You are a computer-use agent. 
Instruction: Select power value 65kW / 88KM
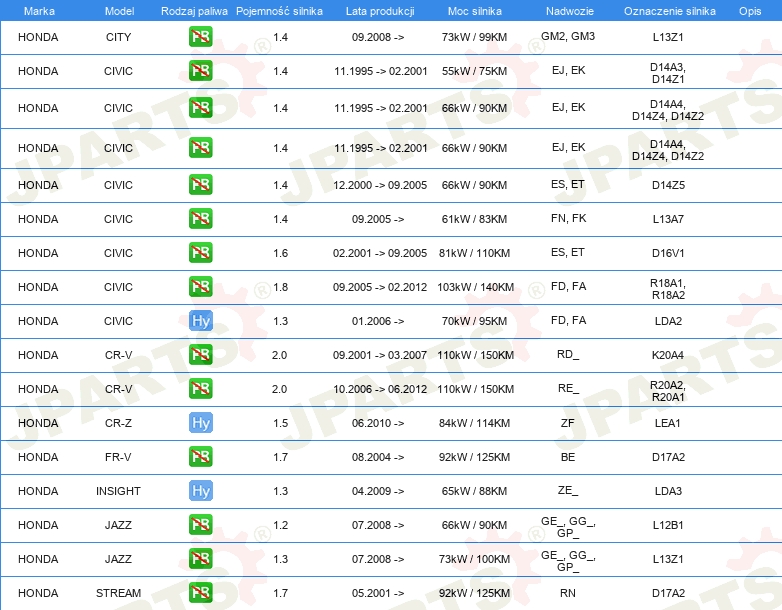474,491
